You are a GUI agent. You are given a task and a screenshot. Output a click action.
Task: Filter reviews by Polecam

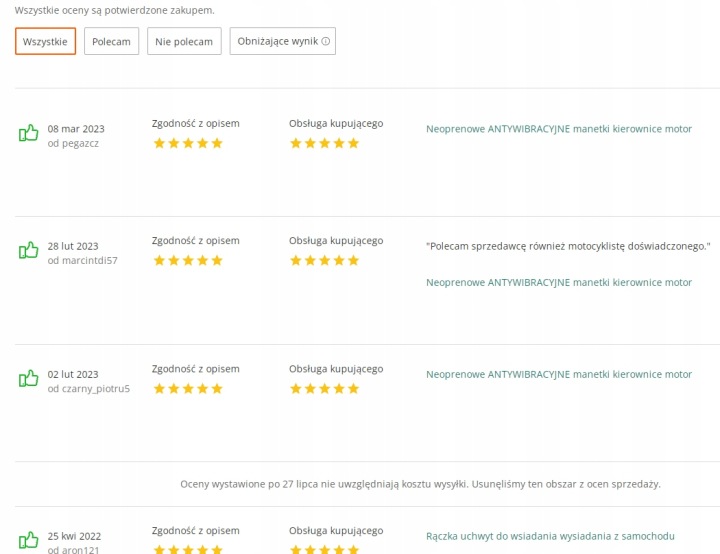[x=112, y=41]
